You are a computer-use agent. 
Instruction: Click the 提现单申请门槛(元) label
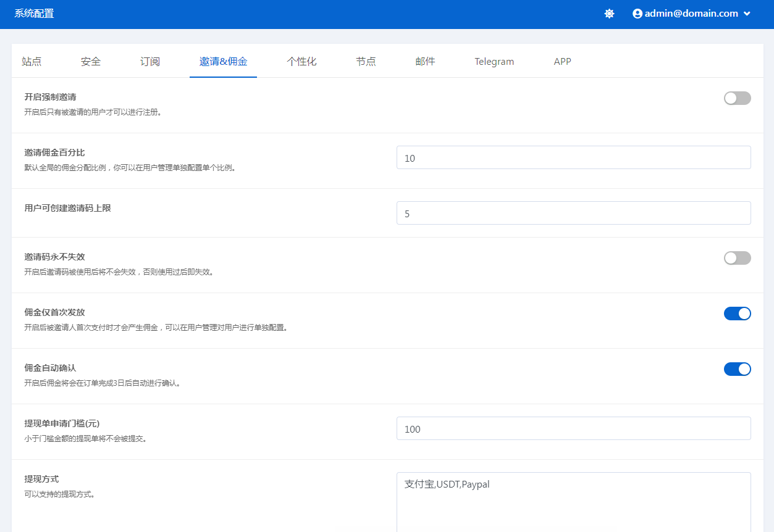[x=62, y=423]
